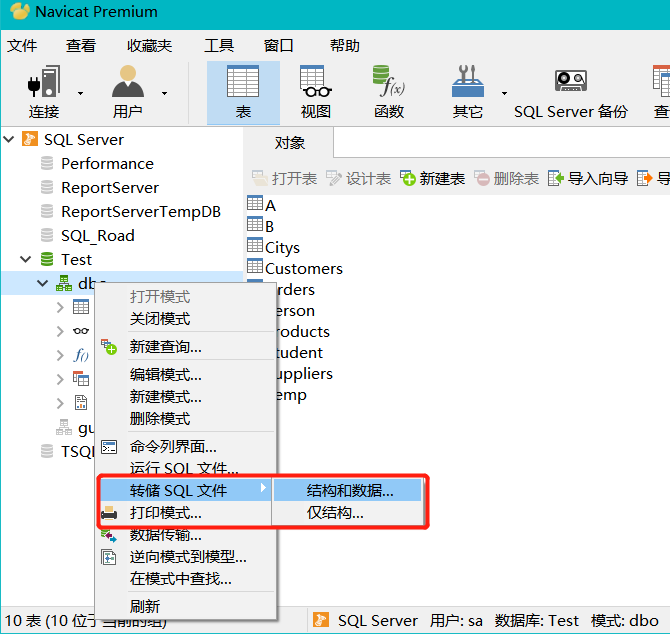Click 删除表 delete table button
Screen dimensions: 670x634
506,179
